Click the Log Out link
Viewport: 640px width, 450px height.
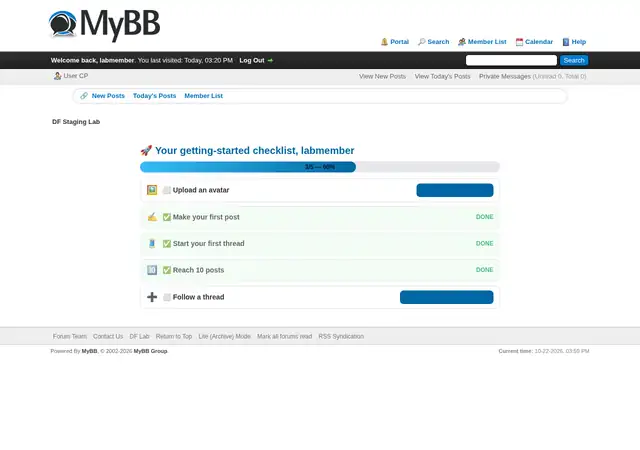(x=252, y=60)
